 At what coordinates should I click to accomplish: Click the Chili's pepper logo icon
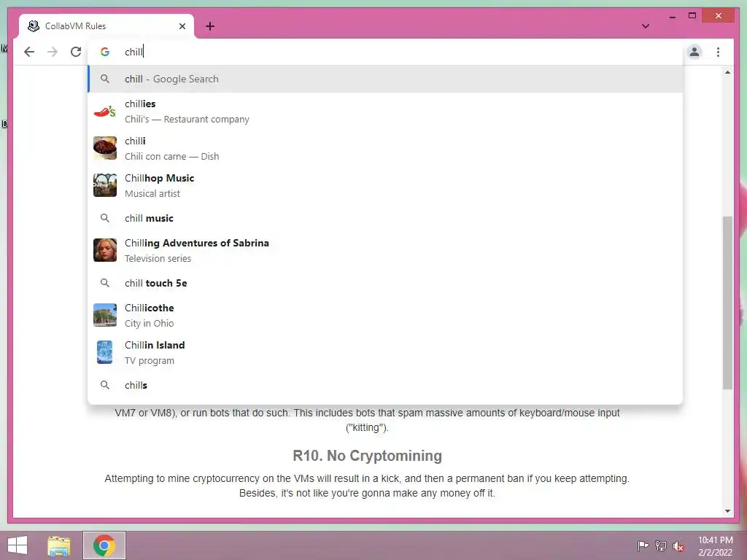(105, 112)
